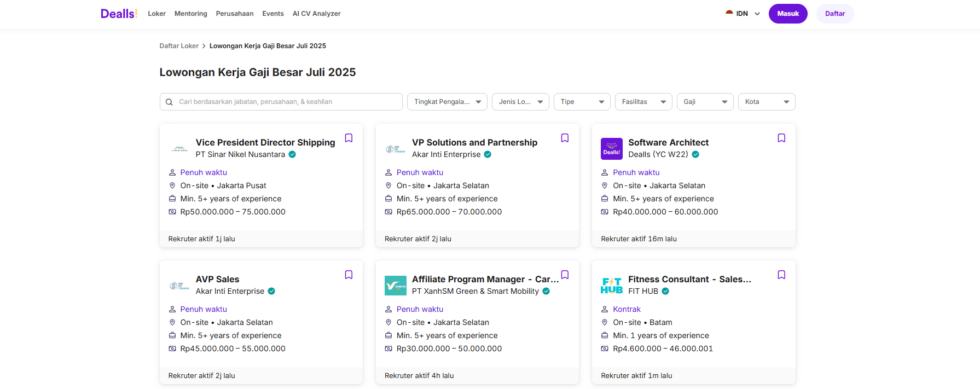Click the verified badge beside FIT HUB

pyautogui.click(x=665, y=291)
